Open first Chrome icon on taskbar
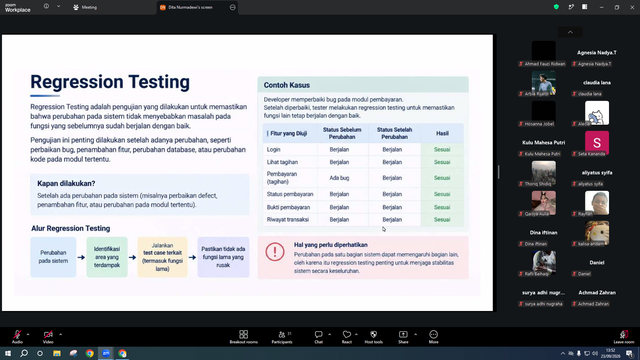The width and height of the screenshot is (640, 360). point(90,353)
